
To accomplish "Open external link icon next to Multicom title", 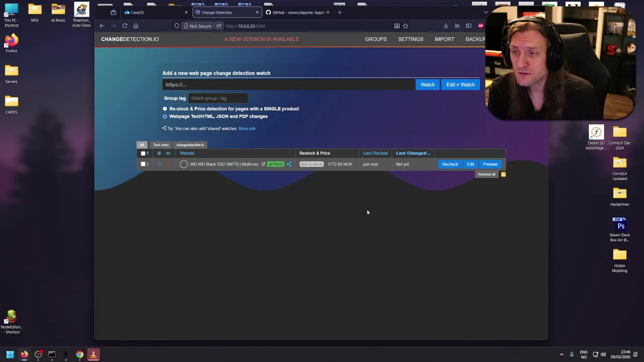I will pyautogui.click(x=263, y=164).
